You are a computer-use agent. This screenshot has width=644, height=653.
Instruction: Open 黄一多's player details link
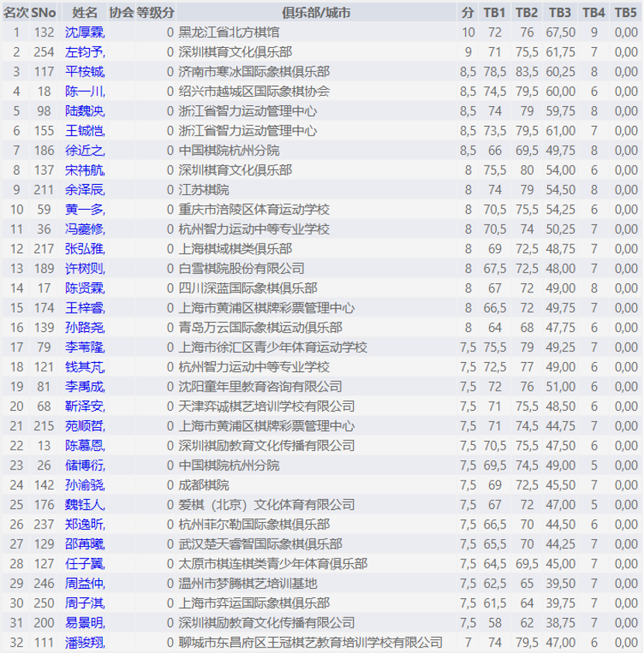point(84,209)
